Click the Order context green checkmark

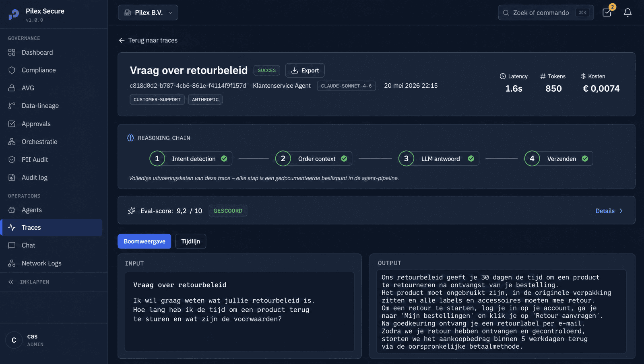344,159
